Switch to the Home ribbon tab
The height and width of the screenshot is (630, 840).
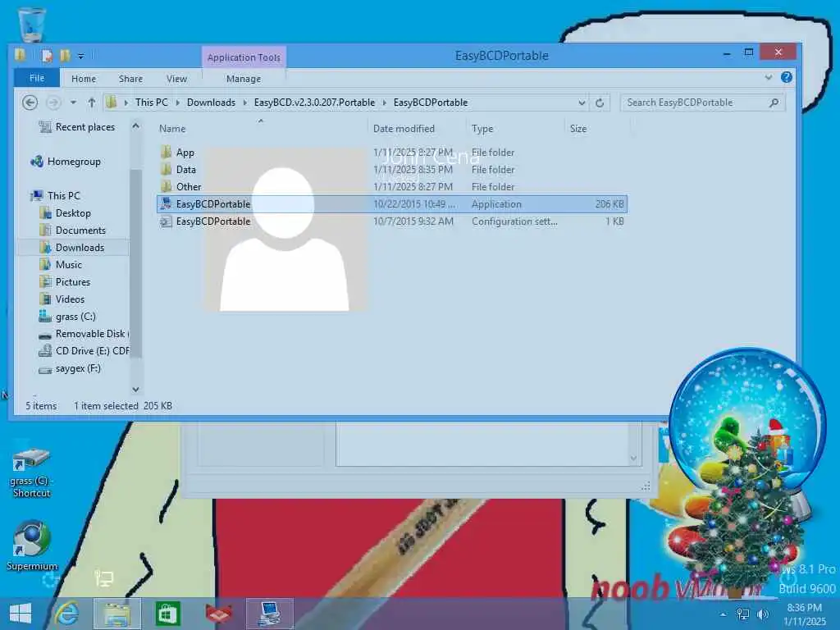click(x=84, y=79)
